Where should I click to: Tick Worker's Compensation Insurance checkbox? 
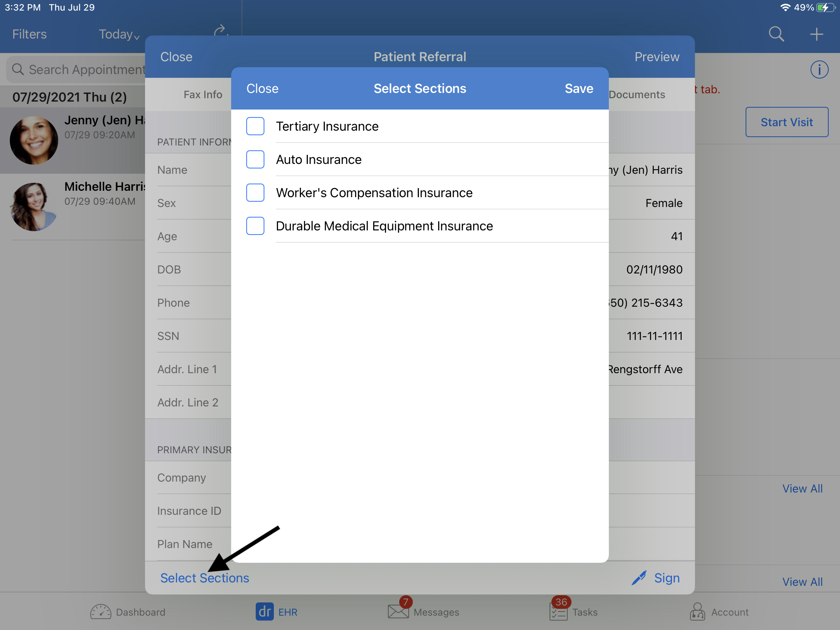255,193
